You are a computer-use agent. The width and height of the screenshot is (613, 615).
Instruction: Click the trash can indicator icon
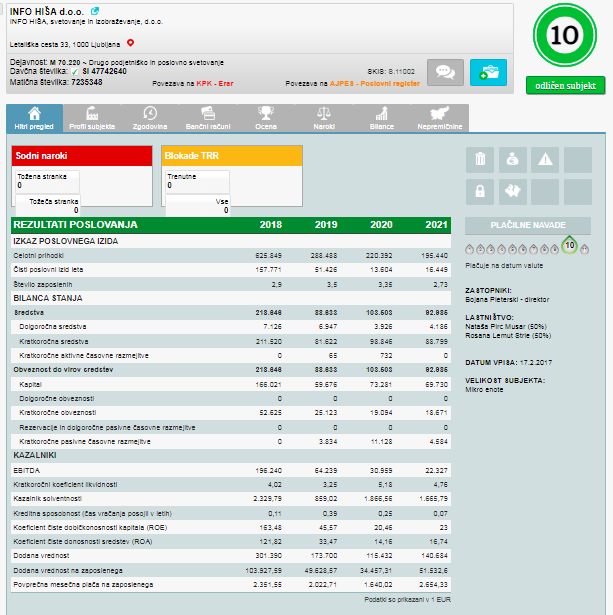[481, 159]
